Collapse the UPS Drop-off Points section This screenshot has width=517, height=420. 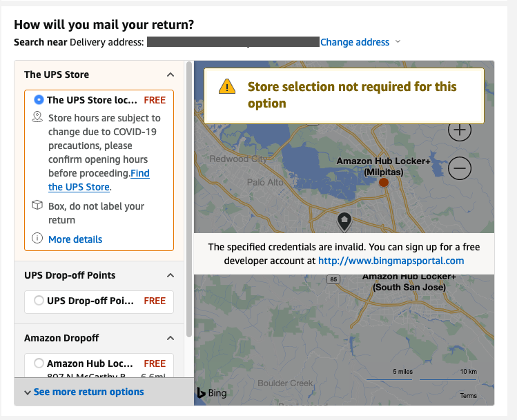(170, 275)
